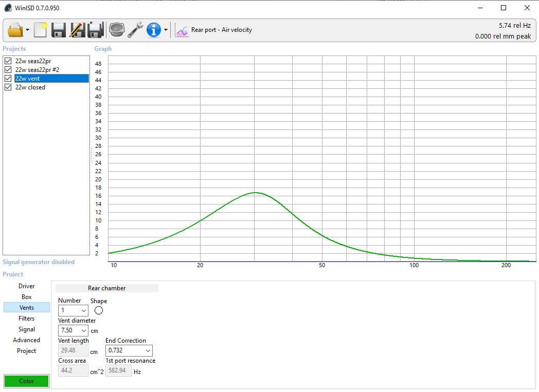Save project with floppy disk icon
This screenshot has height=392, width=539.
point(59,30)
